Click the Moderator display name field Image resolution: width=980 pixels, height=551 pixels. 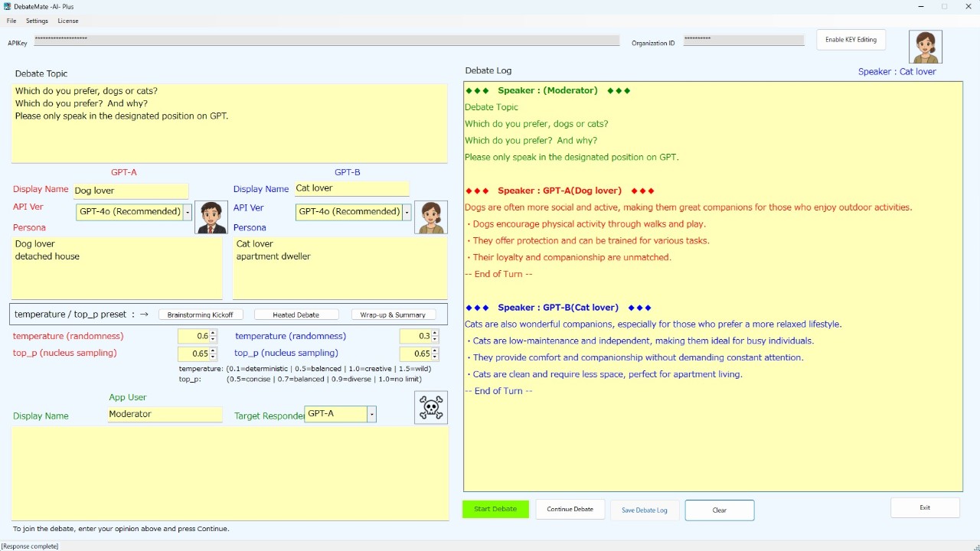click(x=165, y=414)
